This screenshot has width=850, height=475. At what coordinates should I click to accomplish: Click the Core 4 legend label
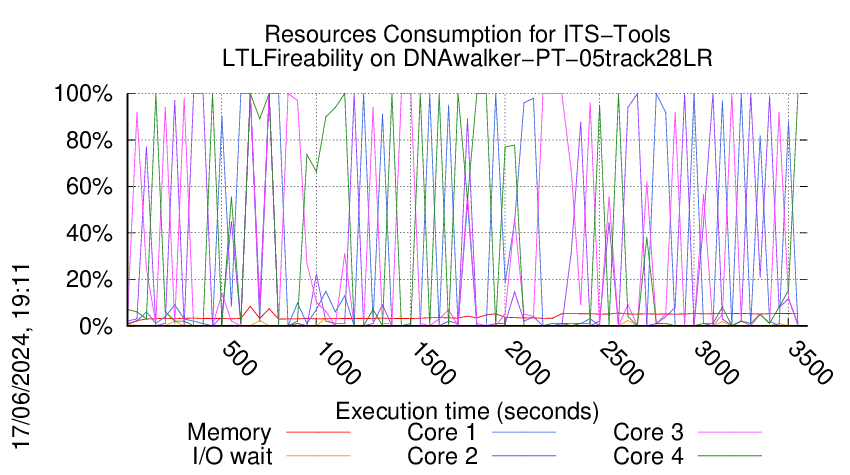[648, 456]
